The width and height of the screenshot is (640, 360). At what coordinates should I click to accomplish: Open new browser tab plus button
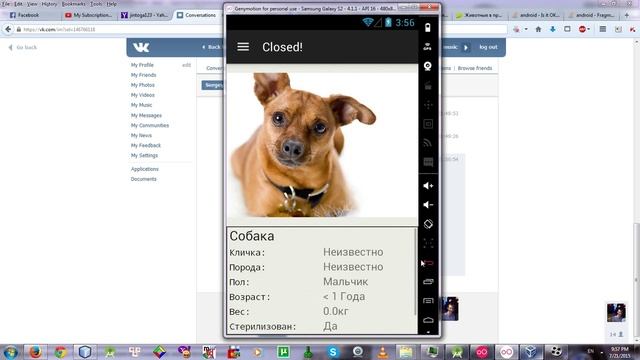tap(627, 15)
